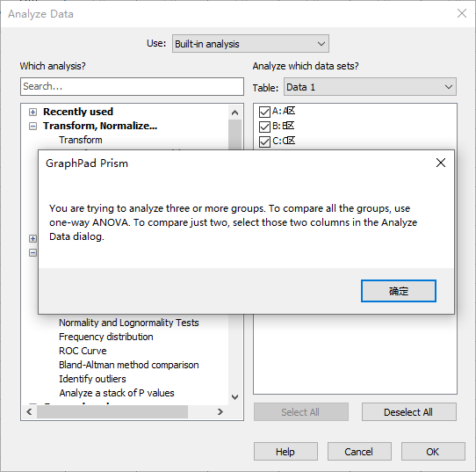The height and width of the screenshot is (472, 476).
Task: Click the Recently used heading
Action: (x=78, y=112)
